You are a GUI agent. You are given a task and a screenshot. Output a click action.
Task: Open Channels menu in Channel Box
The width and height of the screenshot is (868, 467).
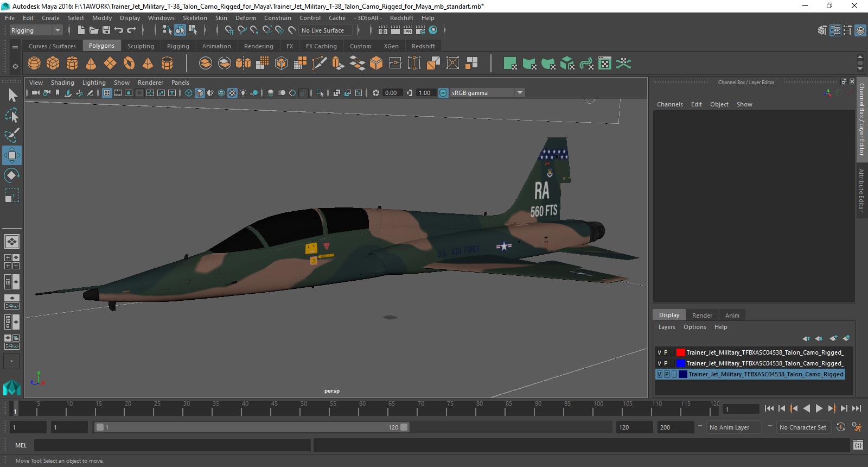pos(670,104)
